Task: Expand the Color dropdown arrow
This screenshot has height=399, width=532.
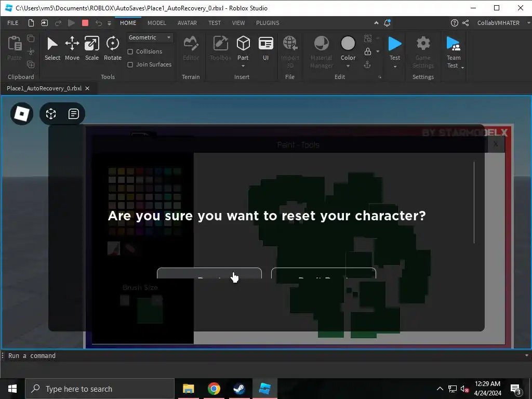Action: tap(348, 66)
